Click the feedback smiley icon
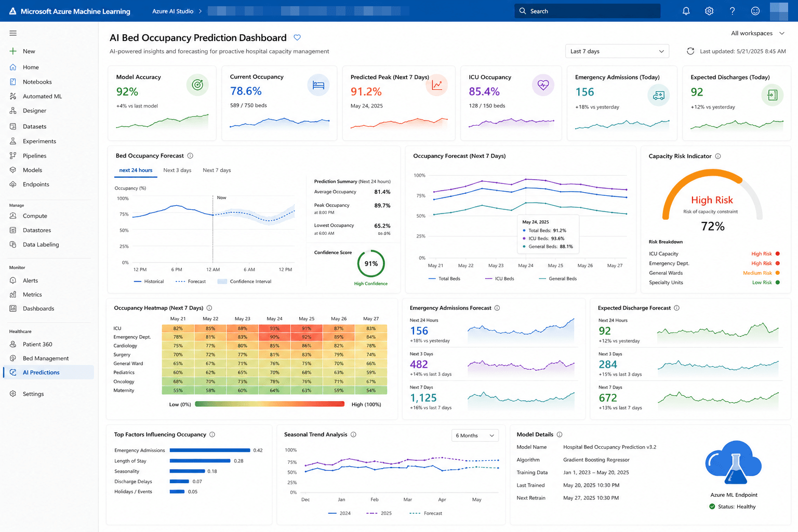Image resolution: width=798 pixels, height=532 pixels. [x=755, y=11]
